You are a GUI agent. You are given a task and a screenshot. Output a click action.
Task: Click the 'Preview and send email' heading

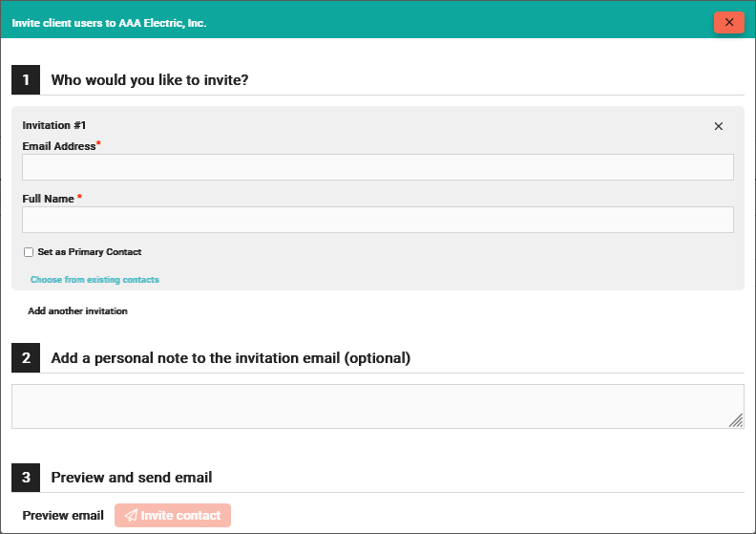coord(132,478)
